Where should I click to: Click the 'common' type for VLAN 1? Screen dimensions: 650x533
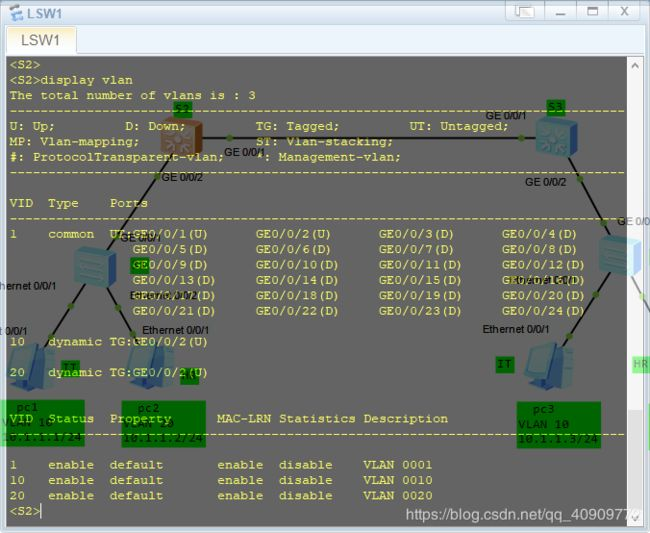point(71,234)
